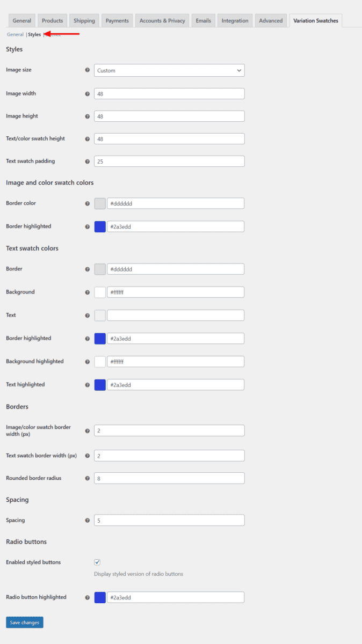
Task: Click the Text highlighted color swatch
Action: coord(100,385)
